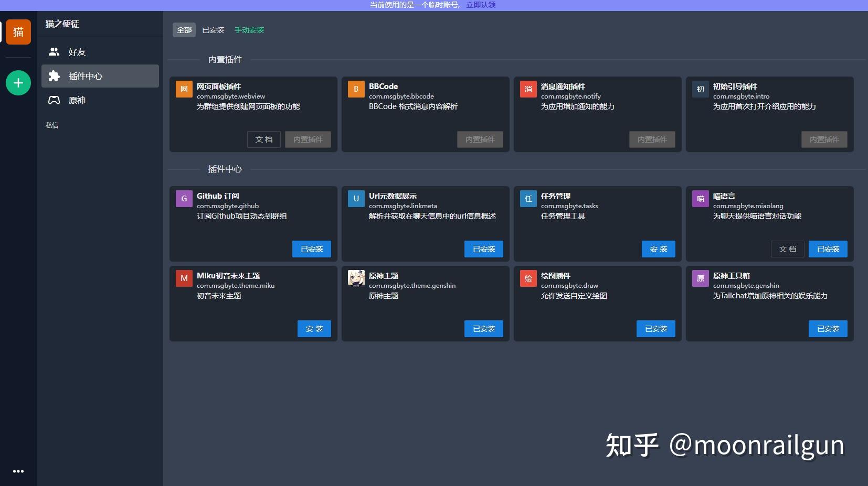Image resolution: width=868 pixels, height=486 pixels.
Task: Click the 原神主题 character avatar
Action: (x=356, y=278)
